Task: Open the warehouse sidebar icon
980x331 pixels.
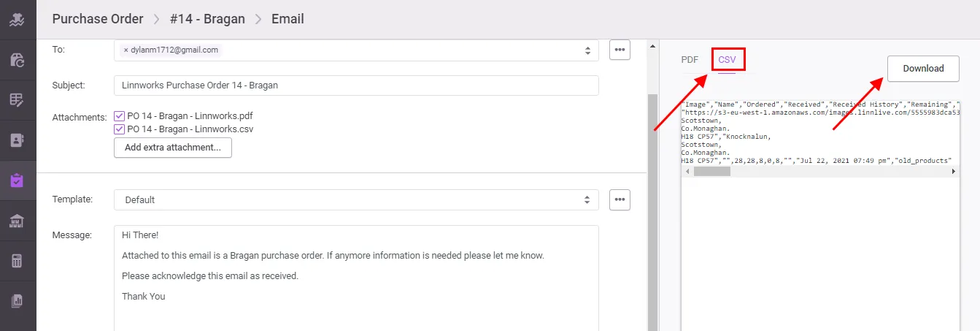Action: click(18, 221)
